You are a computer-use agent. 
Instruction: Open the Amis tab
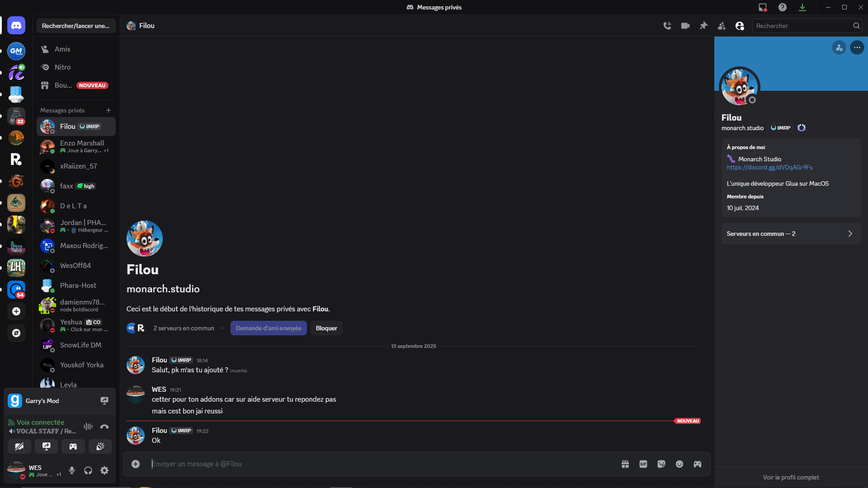62,49
